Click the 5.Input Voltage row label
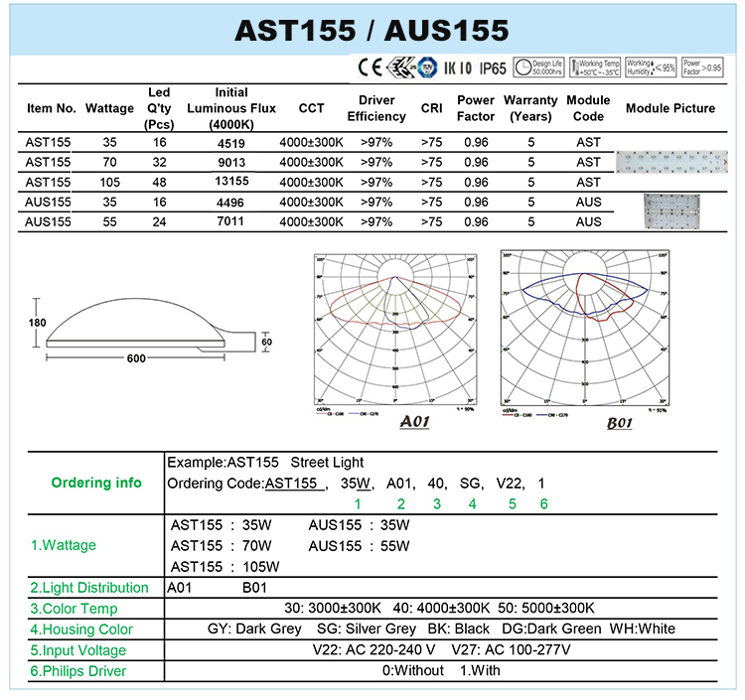Image resolution: width=745 pixels, height=700 pixels. (x=77, y=650)
